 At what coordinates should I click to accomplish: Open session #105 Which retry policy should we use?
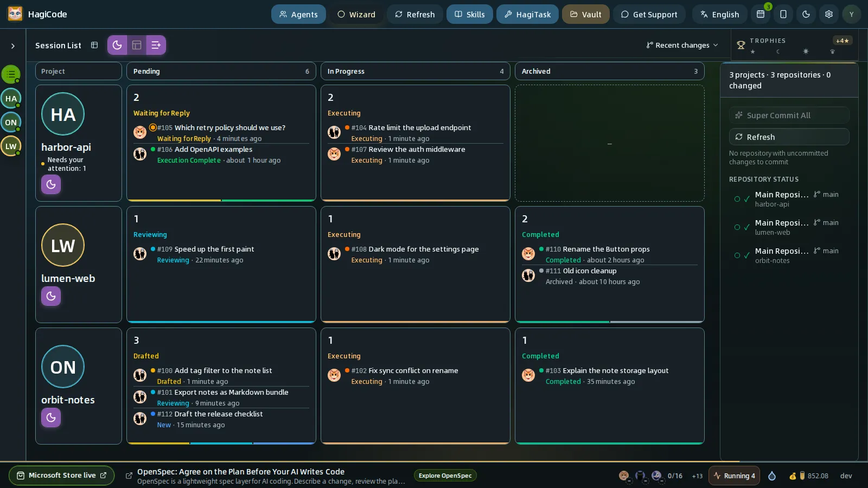(221, 133)
